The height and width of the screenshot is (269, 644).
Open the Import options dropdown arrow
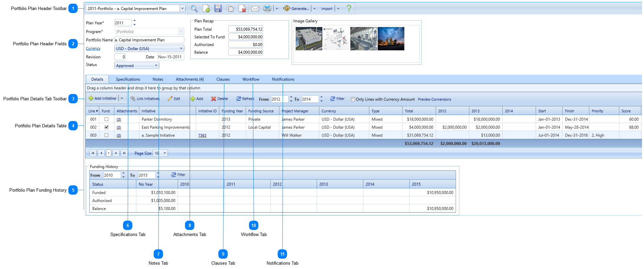338,9
